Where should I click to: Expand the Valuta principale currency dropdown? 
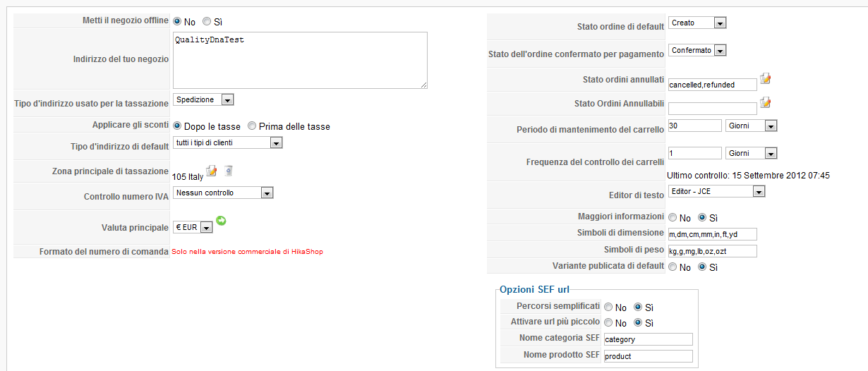193,228
